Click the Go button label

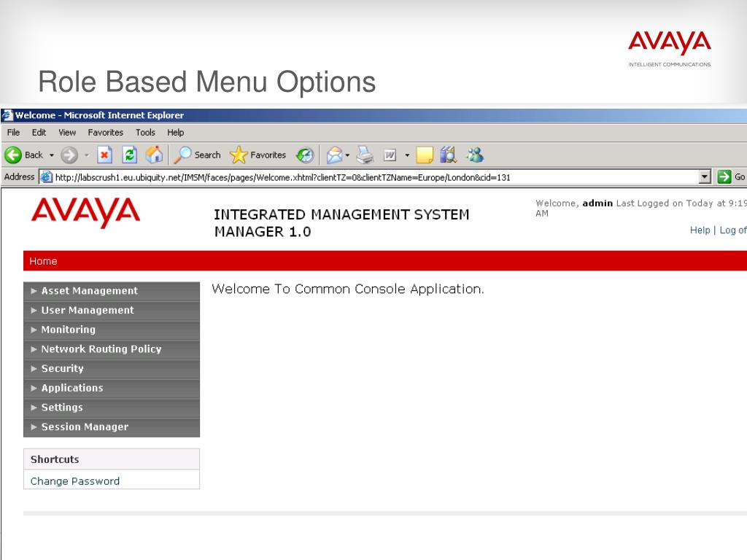coord(740,177)
